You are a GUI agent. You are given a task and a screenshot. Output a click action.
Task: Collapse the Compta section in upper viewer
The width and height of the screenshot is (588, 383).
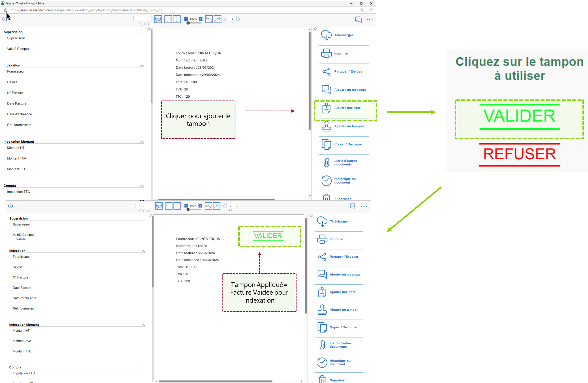coord(142,186)
